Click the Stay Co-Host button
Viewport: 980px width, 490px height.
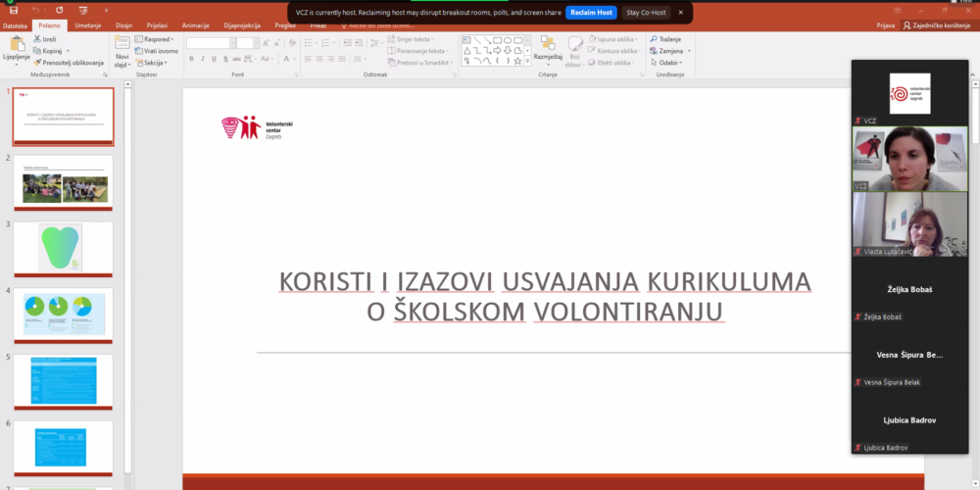646,12
